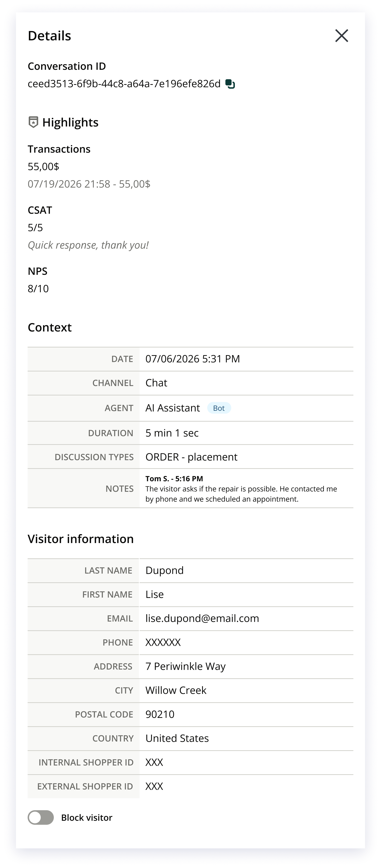
Task: Click the Block visitor label
Action: 87,817
